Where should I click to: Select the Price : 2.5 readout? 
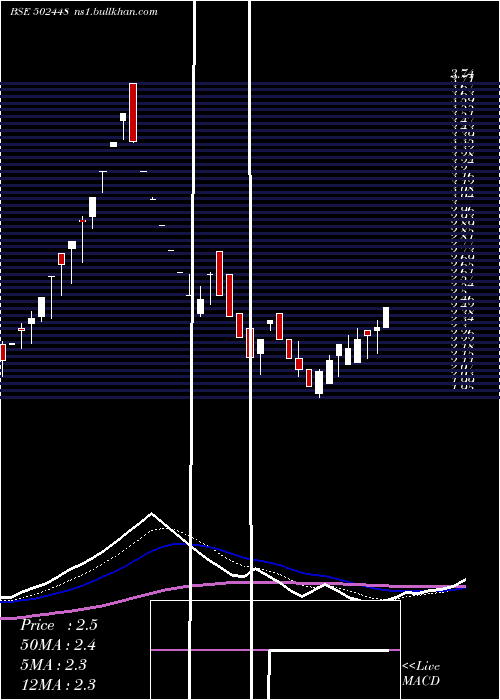pyautogui.click(x=58, y=625)
